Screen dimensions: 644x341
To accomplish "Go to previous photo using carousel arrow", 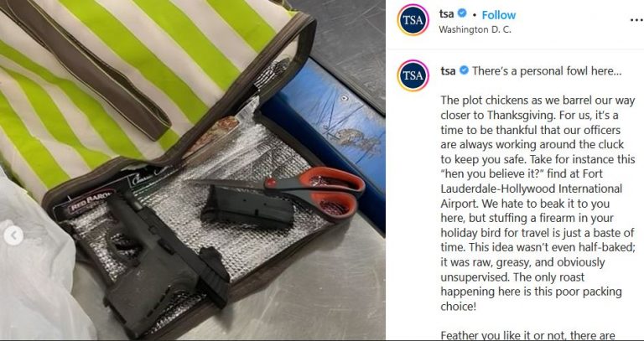I will (14, 235).
